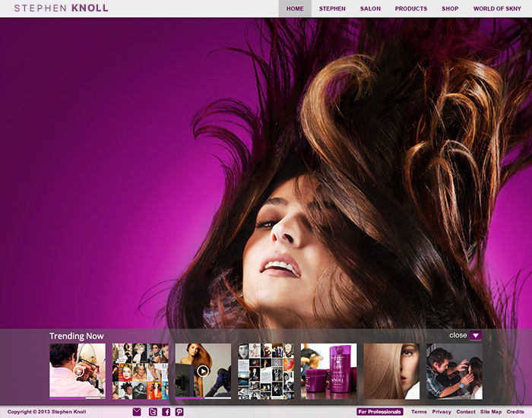The width and height of the screenshot is (532, 418).
Task: Play the hairstylist video thumbnail
Action: point(78,371)
